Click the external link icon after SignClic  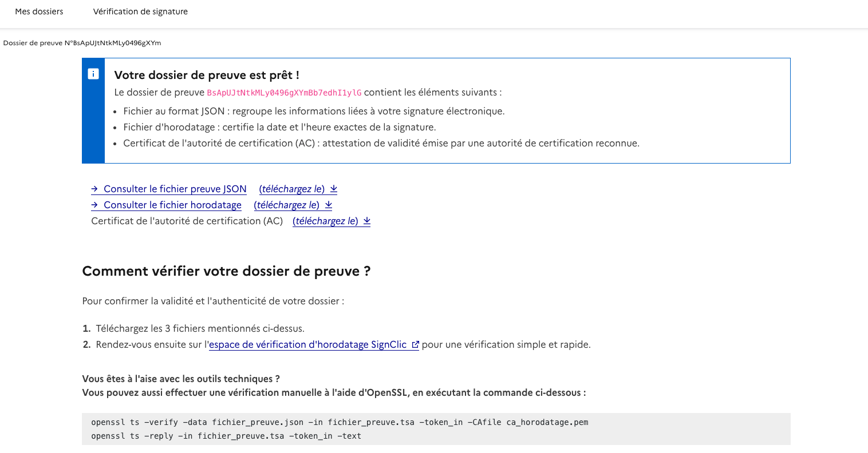[x=416, y=344]
